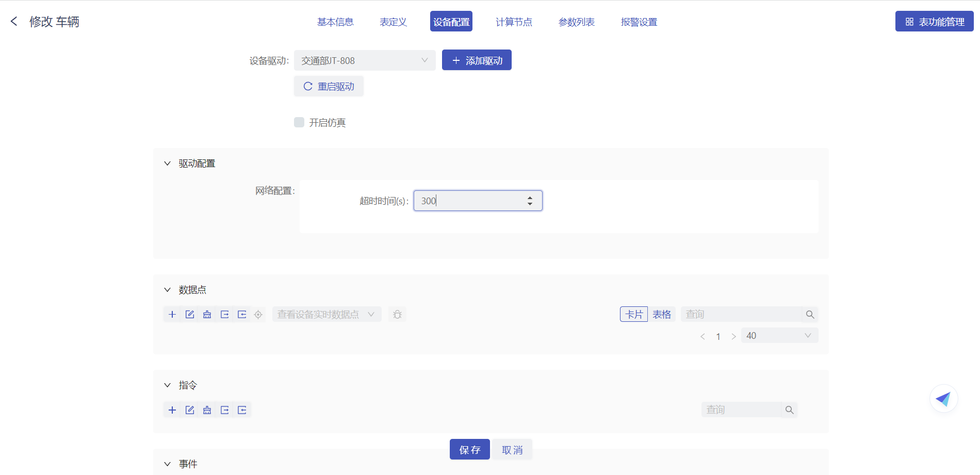Click the search magnifier in 指令 query box
This screenshot has height=475, width=980.
[x=789, y=410]
